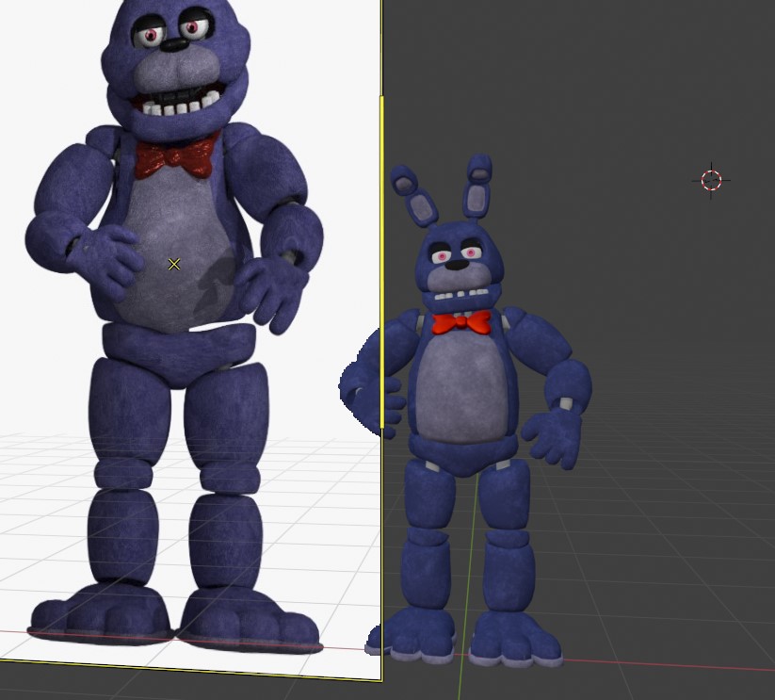Select the 3D model's open hand at its hip
775x700 pixels.
(553, 439)
